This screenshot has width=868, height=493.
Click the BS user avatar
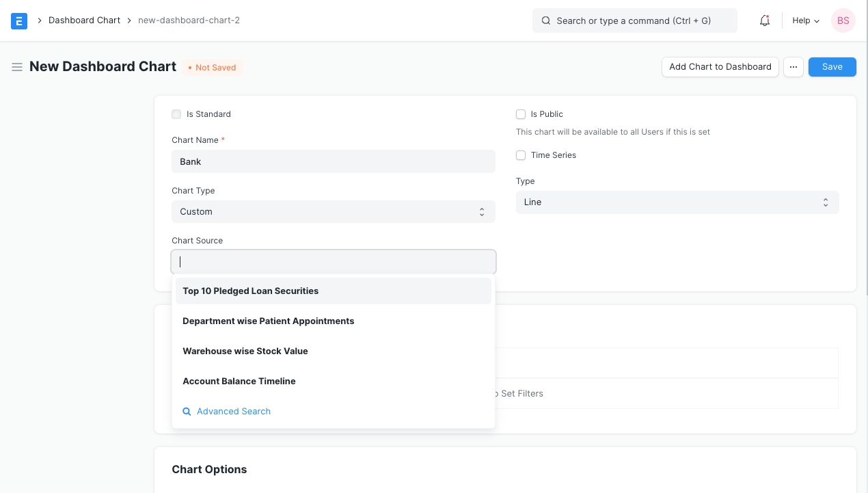(x=843, y=21)
